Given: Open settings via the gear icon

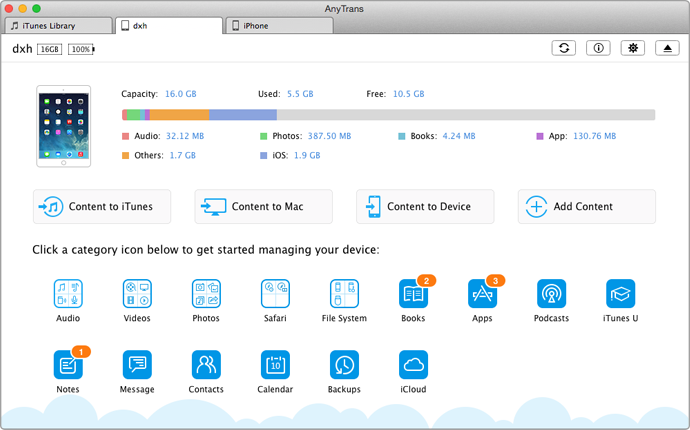Looking at the screenshot, I should 633,48.
